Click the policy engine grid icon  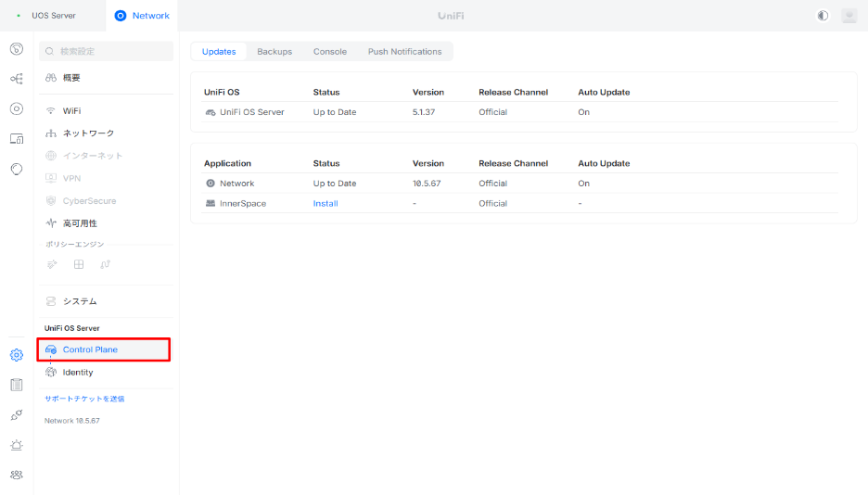(x=79, y=264)
